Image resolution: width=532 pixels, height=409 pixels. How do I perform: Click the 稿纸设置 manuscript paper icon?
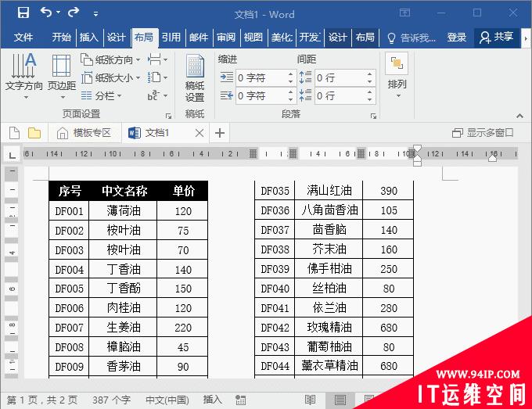tap(195, 78)
